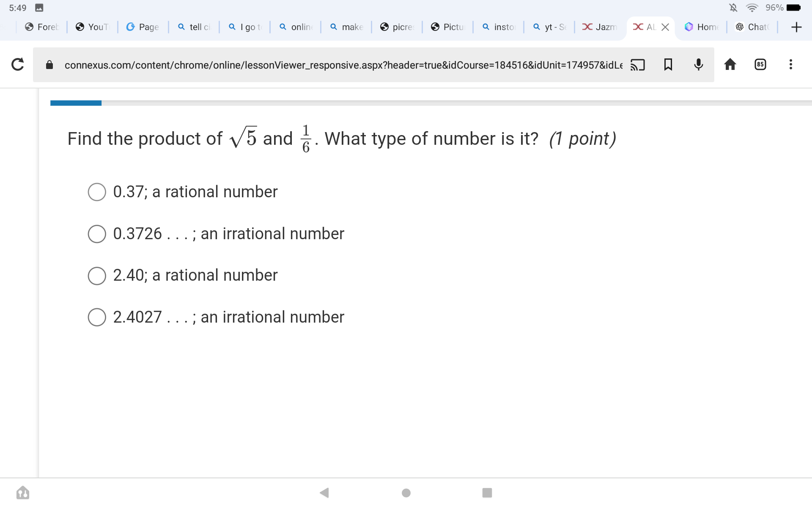
Task: Tap the 5:49 clock in status bar
Action: (17, 8)
